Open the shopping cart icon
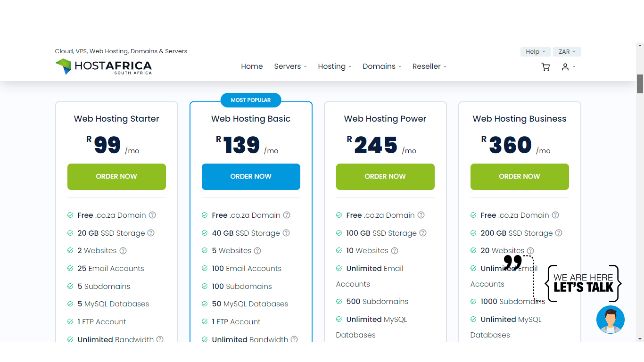Screen dimensions: 644x362 pos(545,67)
